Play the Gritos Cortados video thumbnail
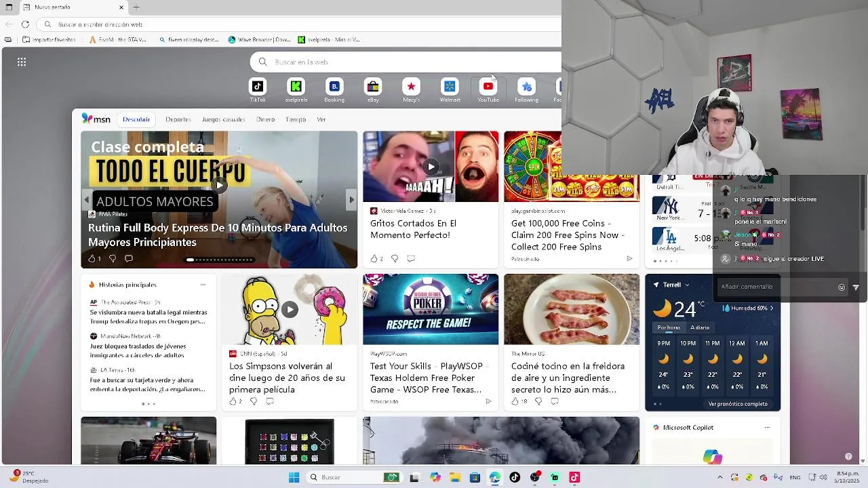868x488 pixels. pos(431,167)
